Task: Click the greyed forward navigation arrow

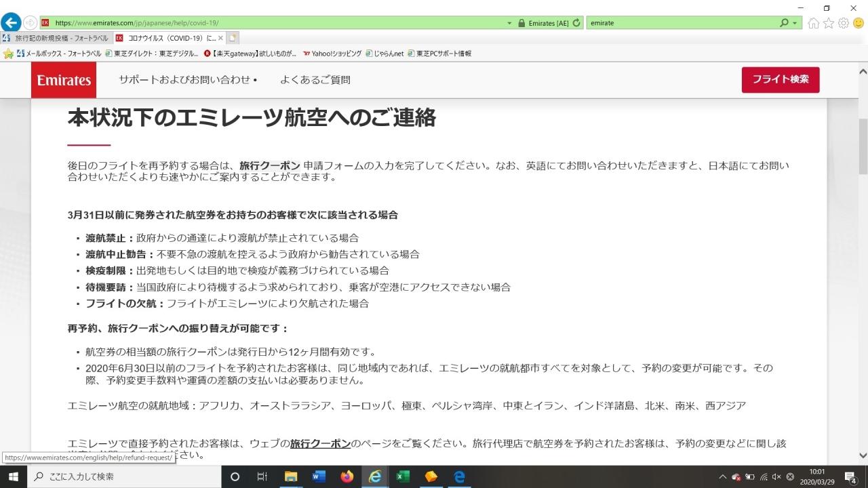Action: (x=31, y=22)
